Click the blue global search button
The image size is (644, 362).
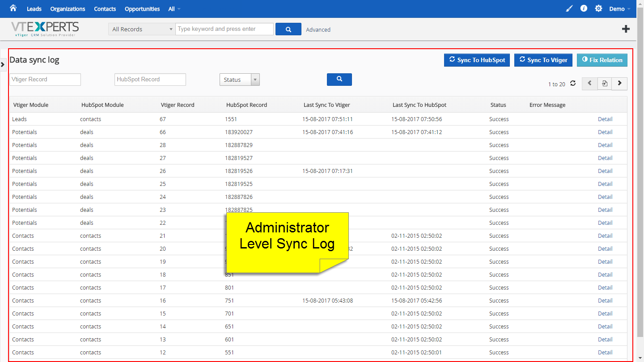click(x=288, y=29)
